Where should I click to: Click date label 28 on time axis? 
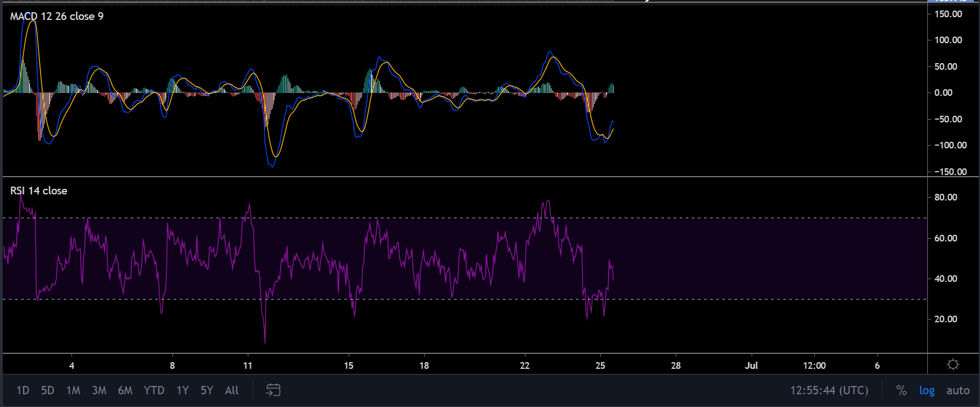coord(676,365)
